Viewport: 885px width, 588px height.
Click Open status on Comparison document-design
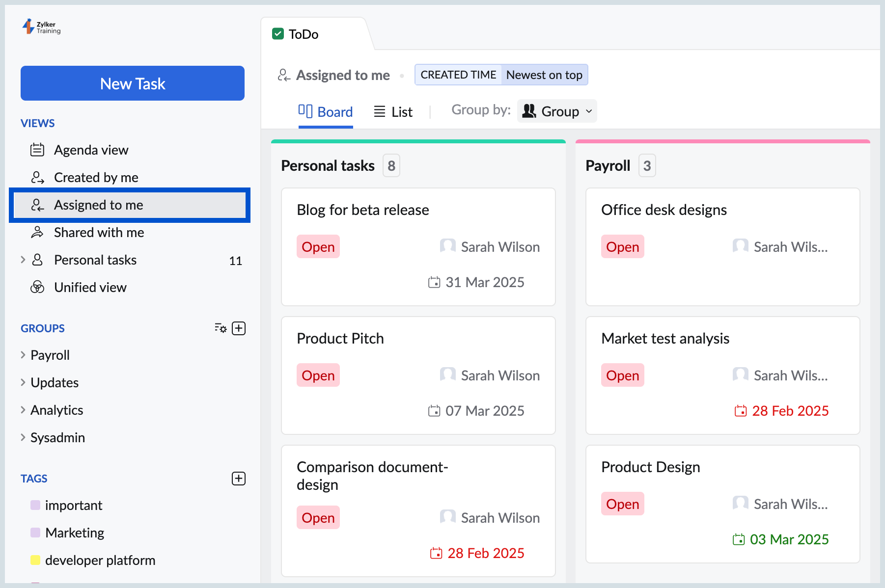tap(318, 518)
